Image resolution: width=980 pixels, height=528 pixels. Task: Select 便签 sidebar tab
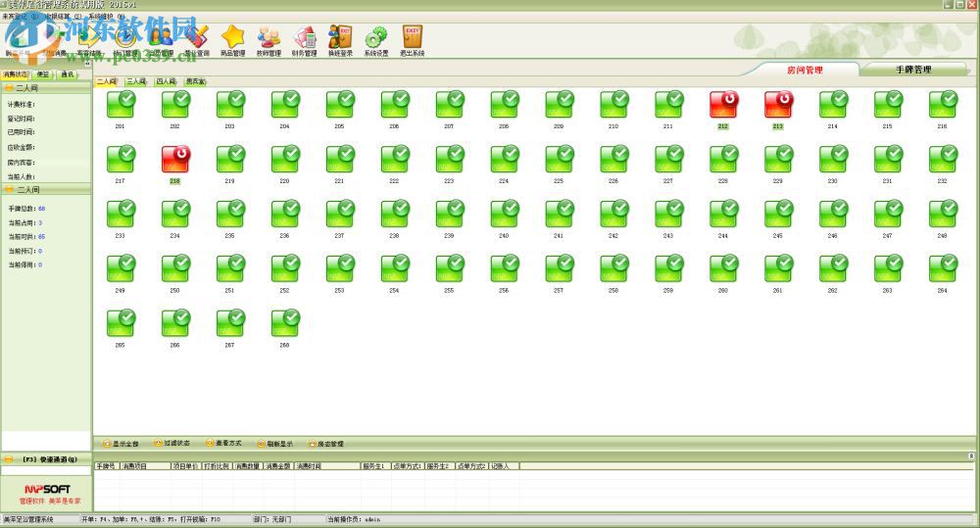pyautogui.click(x=42, y=74)
